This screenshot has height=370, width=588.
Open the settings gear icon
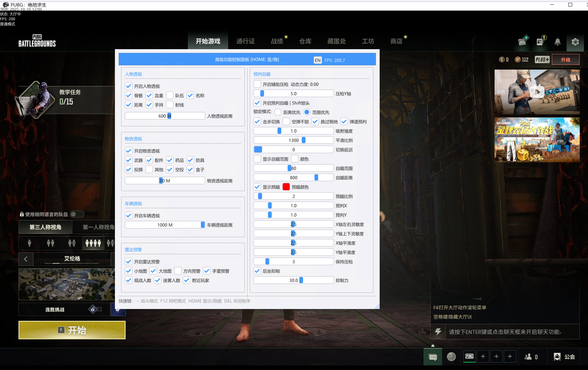(x=575, y=42)
